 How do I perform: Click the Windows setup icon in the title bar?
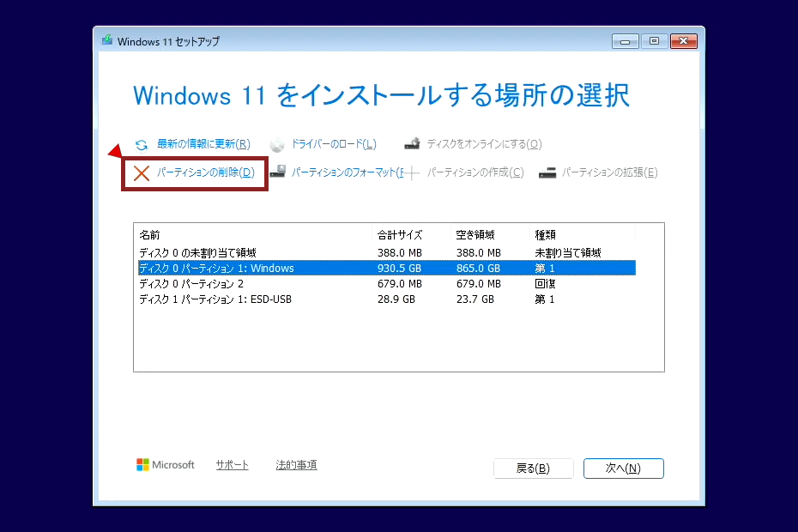[x=106, y=39]
